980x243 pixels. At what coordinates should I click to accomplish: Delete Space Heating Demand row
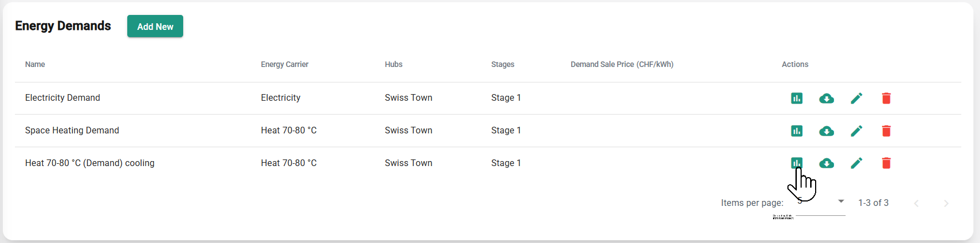886,131
